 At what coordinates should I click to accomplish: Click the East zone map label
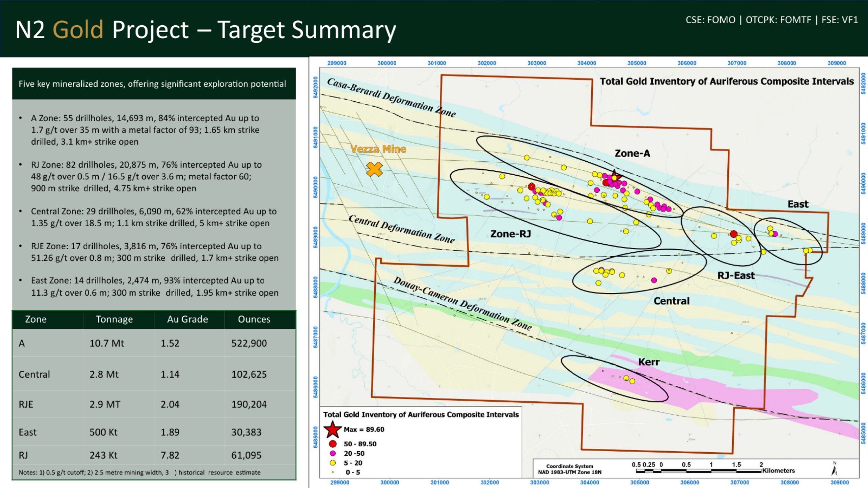coord(798,204)
